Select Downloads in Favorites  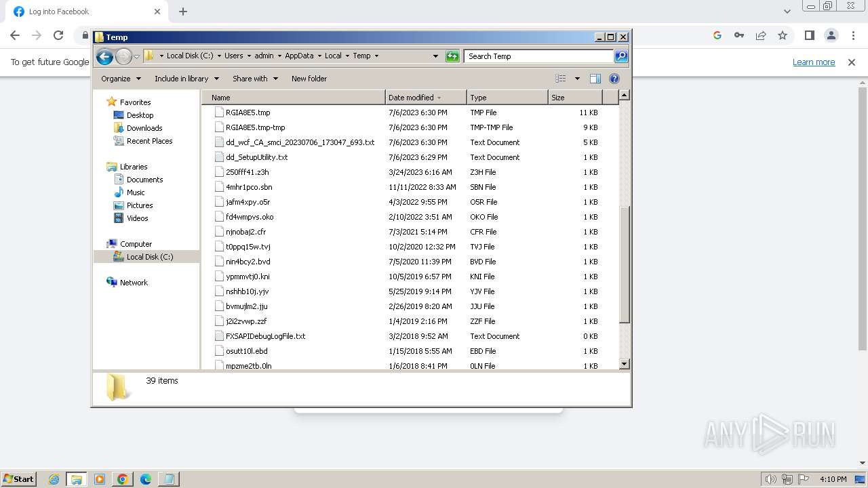pos(144,128)
